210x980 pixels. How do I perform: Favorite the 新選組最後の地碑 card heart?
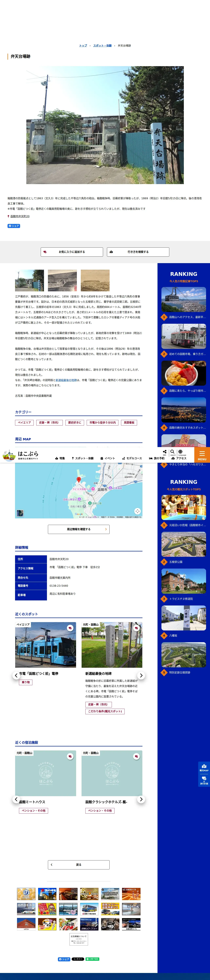(x=136, y=628)
